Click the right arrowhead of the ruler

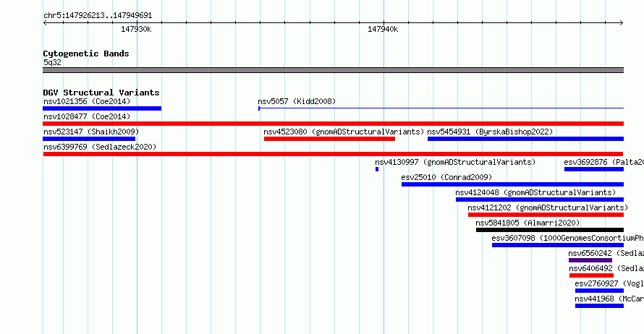pyautogui.click(x=622, y=23)
